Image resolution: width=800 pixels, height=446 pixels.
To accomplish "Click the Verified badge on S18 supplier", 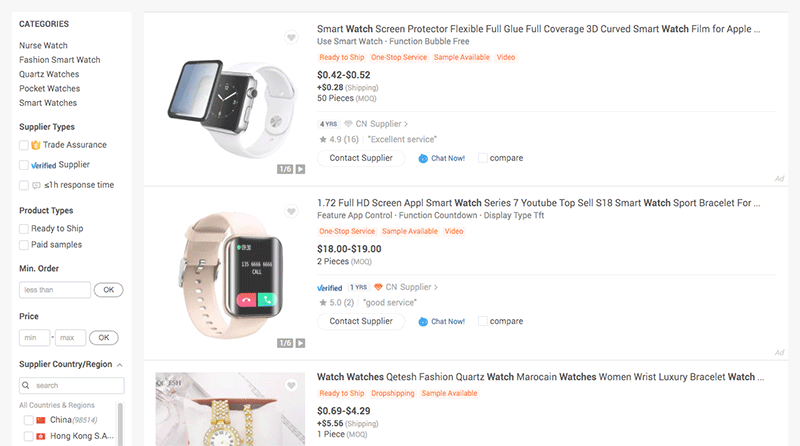I will point(330,287).
